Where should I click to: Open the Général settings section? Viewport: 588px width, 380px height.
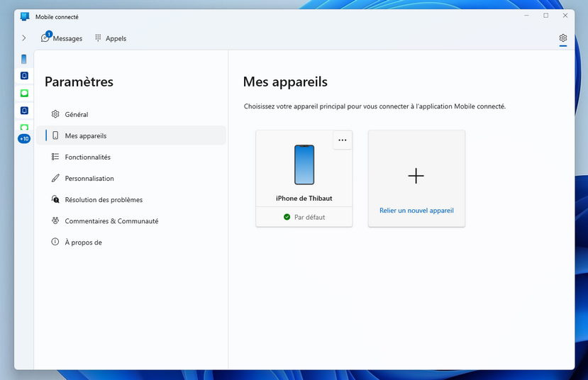coord(131,114)
